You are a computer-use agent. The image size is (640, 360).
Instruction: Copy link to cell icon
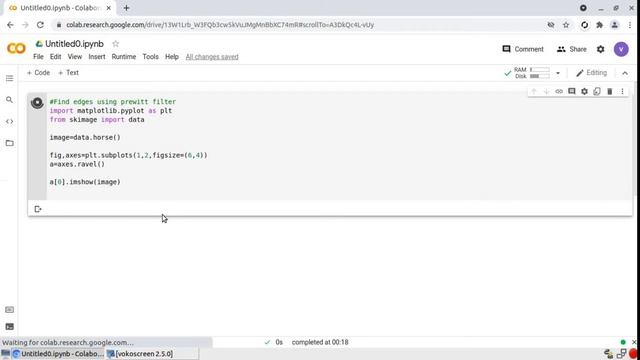click(x=559, y=91)
